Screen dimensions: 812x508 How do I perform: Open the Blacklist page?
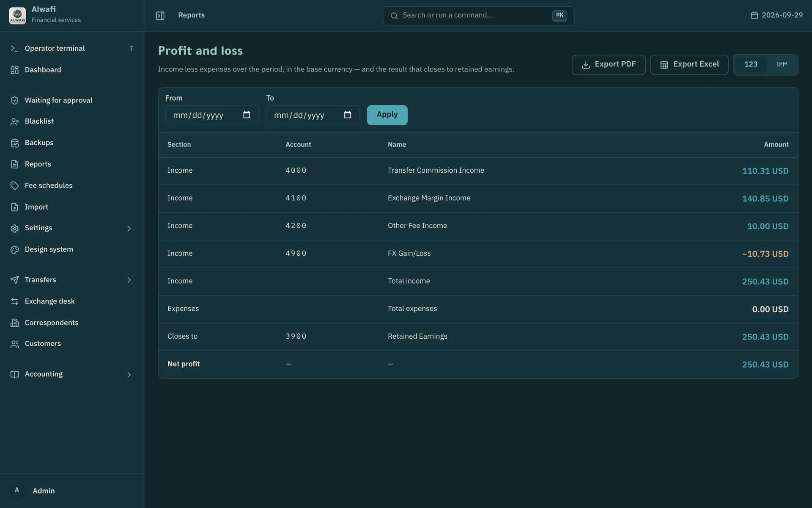[x=72, y=121]
